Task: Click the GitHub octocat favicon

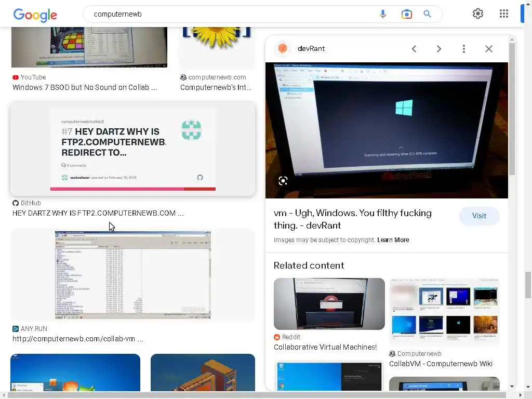Action: click(x=15, y=203)
